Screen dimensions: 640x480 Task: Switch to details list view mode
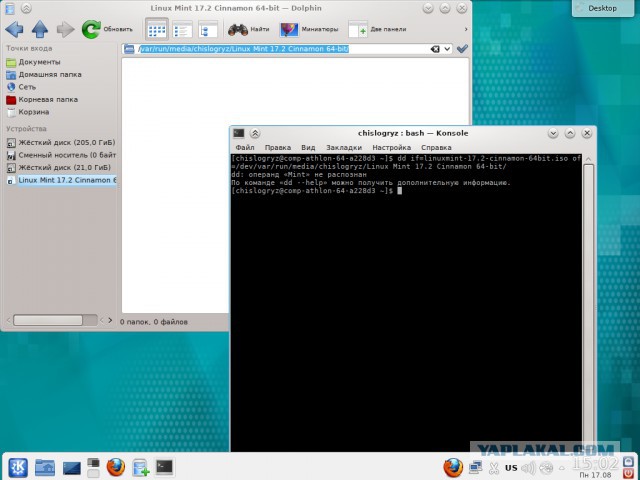coord(182,29)
